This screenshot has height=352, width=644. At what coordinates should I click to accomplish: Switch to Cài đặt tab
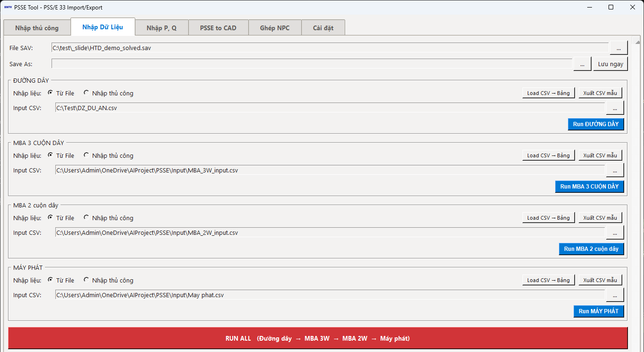323,28
